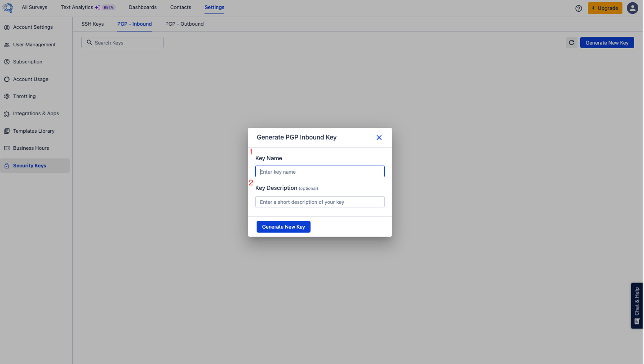Open the Dashboards menu item

(142, 7)
